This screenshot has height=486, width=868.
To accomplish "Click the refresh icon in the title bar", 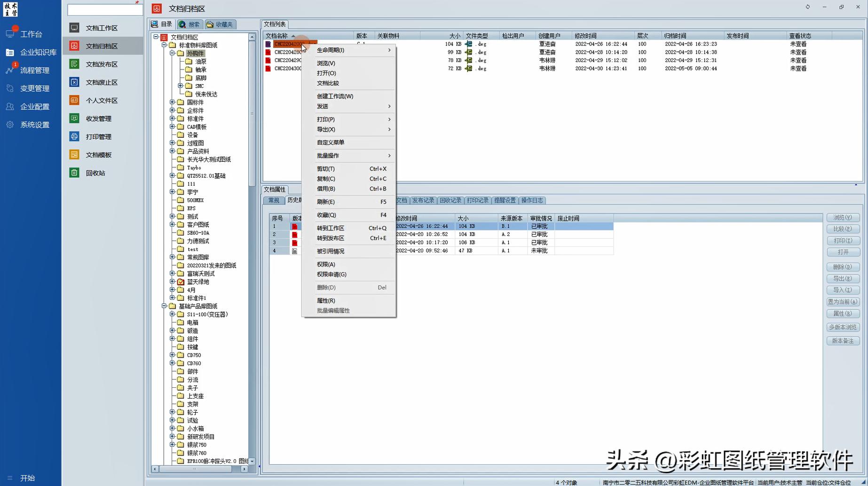I will pos(807,7).
